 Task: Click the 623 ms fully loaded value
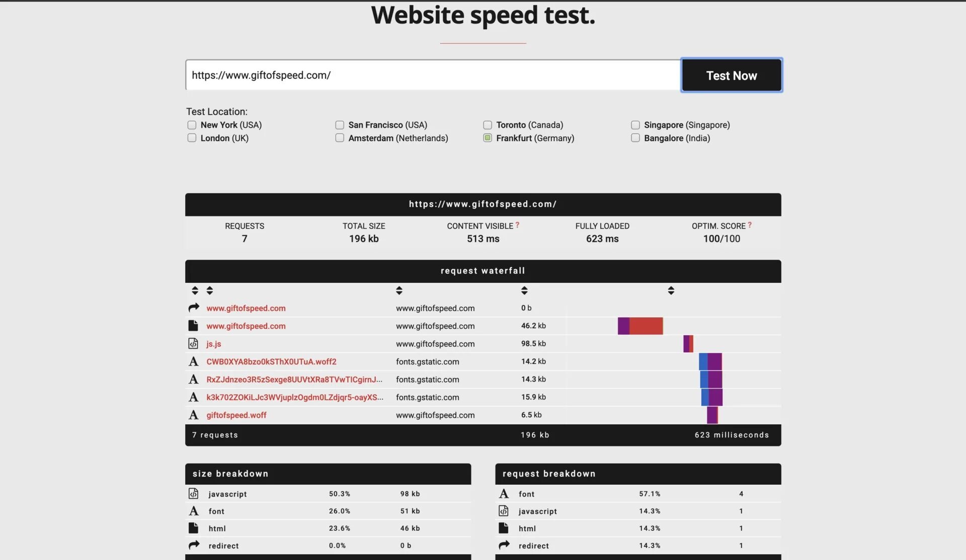(x=602, y=239)
